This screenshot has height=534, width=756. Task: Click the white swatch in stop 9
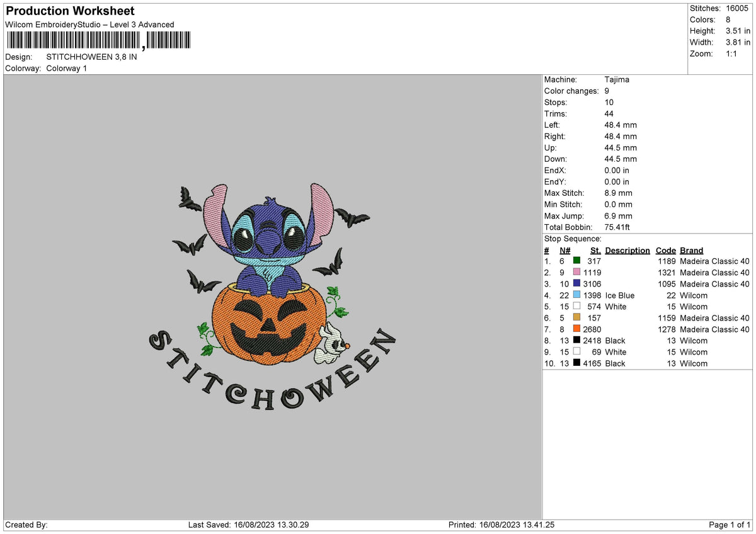[x=576, y=351]
